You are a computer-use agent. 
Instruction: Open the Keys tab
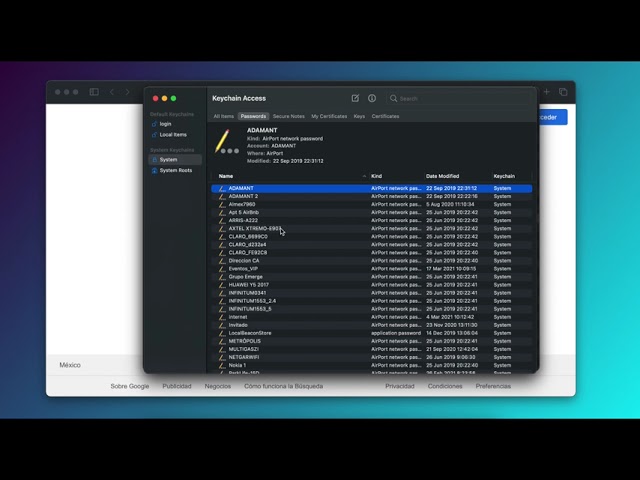tap(359, 116)
